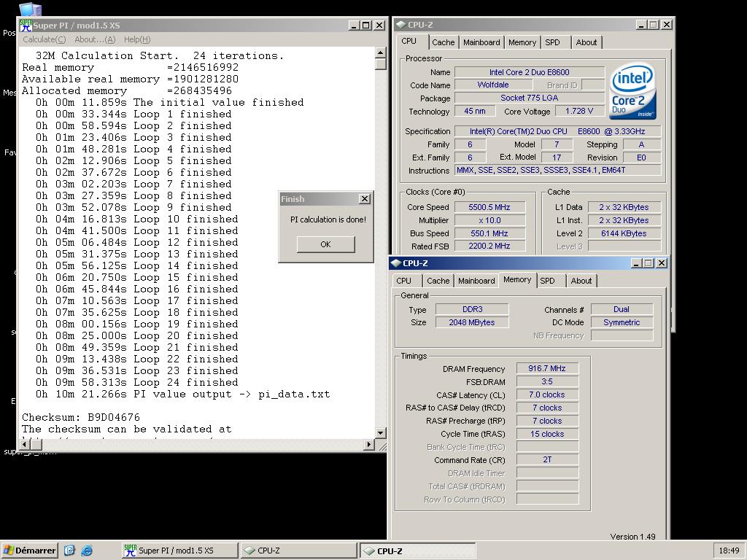Click Super PI horizontal scrollbar left arrow
This screenshot has height=560, width=747.
(25, 444)
